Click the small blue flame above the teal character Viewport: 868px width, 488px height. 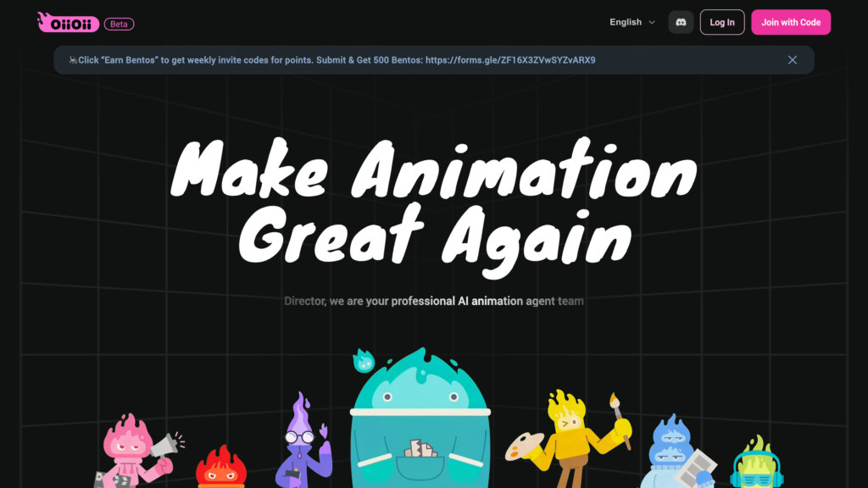click(x=364, y=361)
